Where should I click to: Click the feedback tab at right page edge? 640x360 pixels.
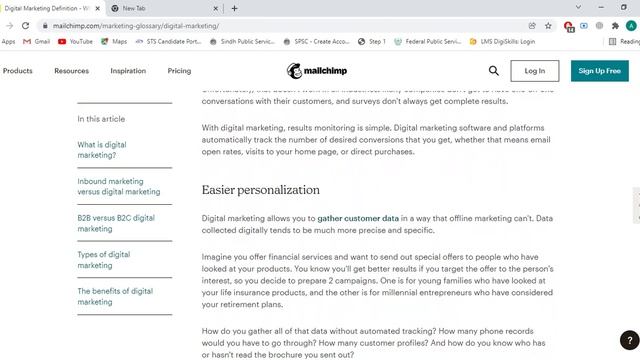pos(636,205)
